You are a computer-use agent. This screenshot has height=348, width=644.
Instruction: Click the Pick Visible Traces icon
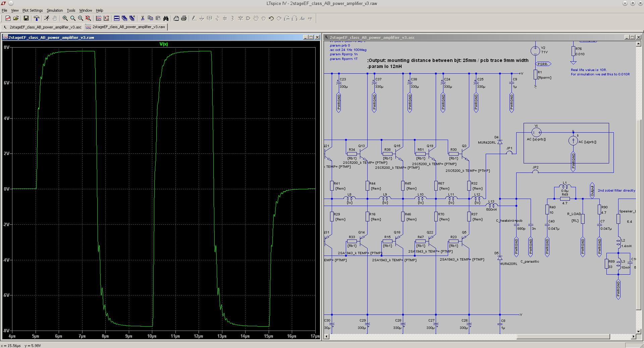point(99,18)
